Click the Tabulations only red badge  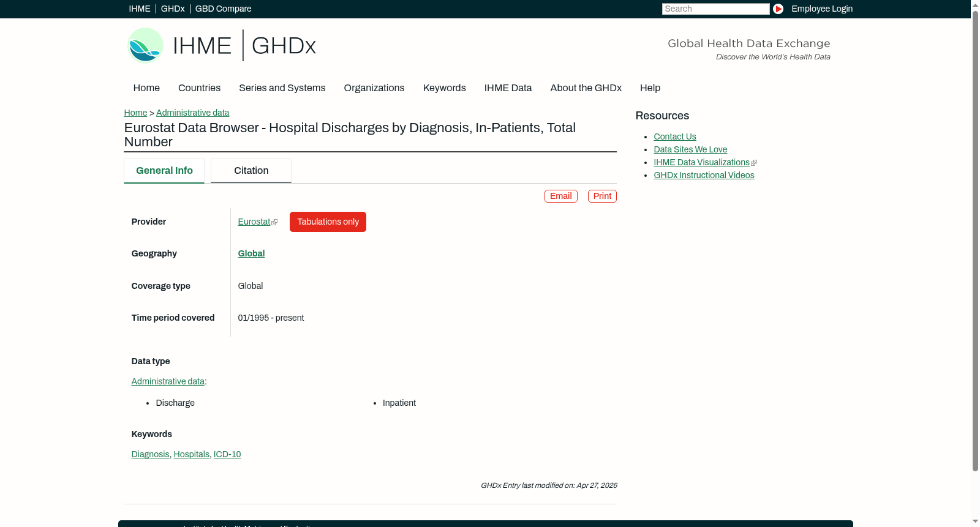(328, 222)
